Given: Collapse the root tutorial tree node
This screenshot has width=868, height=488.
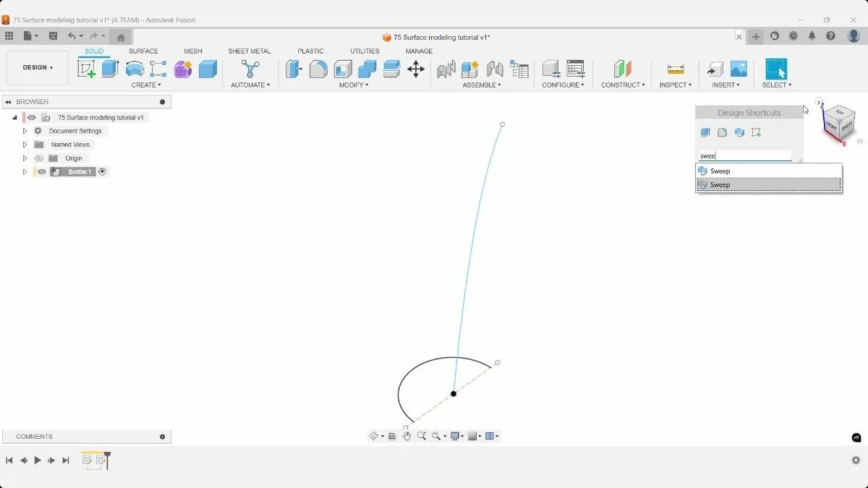Looking at the screenshot, I should [14, 117].
